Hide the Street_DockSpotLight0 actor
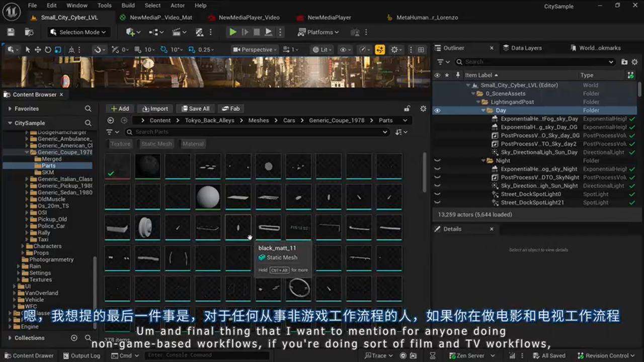 pos(437,194)
